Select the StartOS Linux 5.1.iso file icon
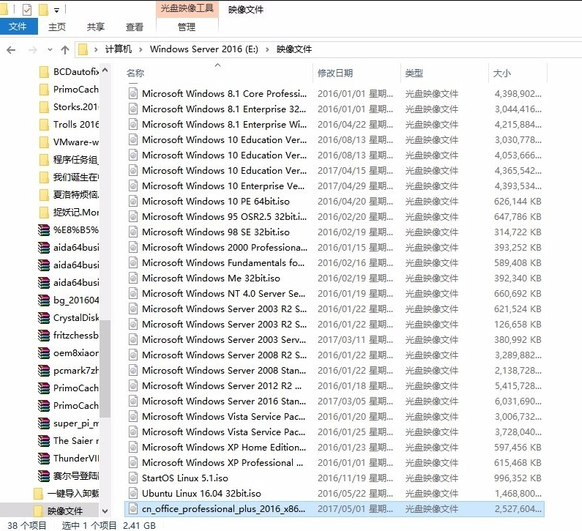 pyautogui.click(x=133, y=478)
